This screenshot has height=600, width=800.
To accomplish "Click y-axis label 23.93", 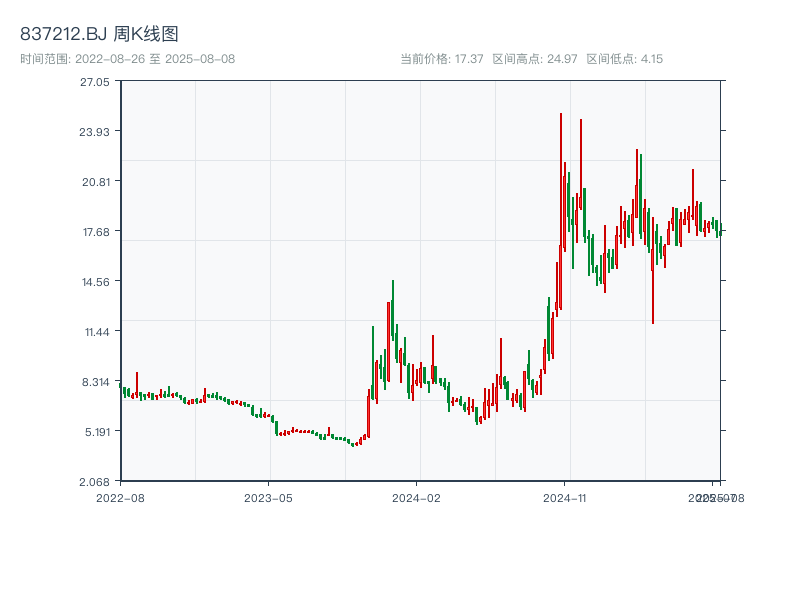I will [94, 132].
